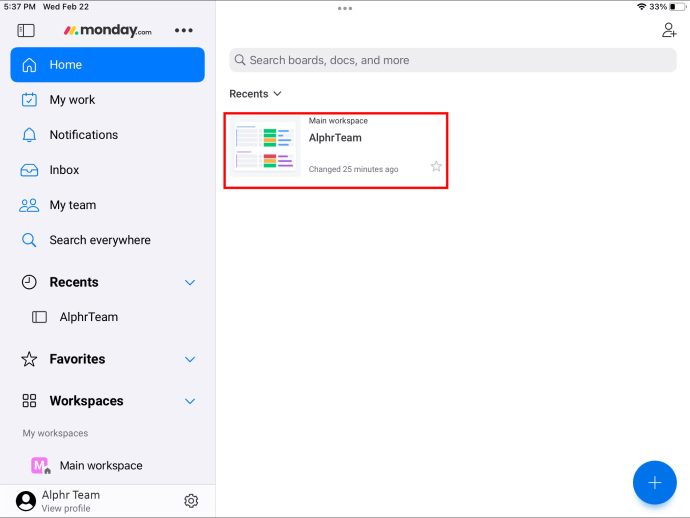Click the pink Main workspace M avatar

point(40,466)
